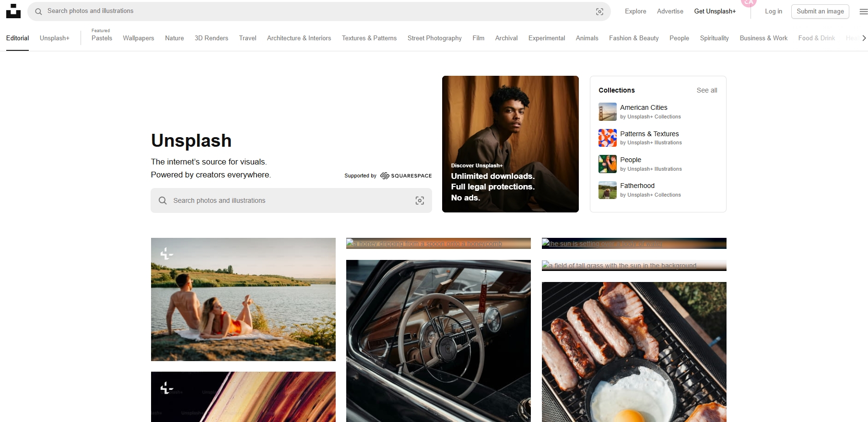Open the abstract colorful streaks photo
Viewport: 868px width, 422px height.
point(243,397)
